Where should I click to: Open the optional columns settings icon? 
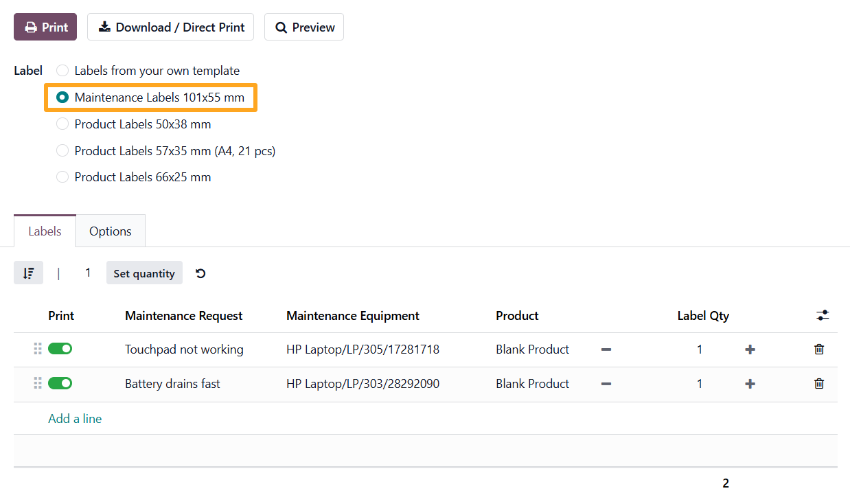[823, 316]
